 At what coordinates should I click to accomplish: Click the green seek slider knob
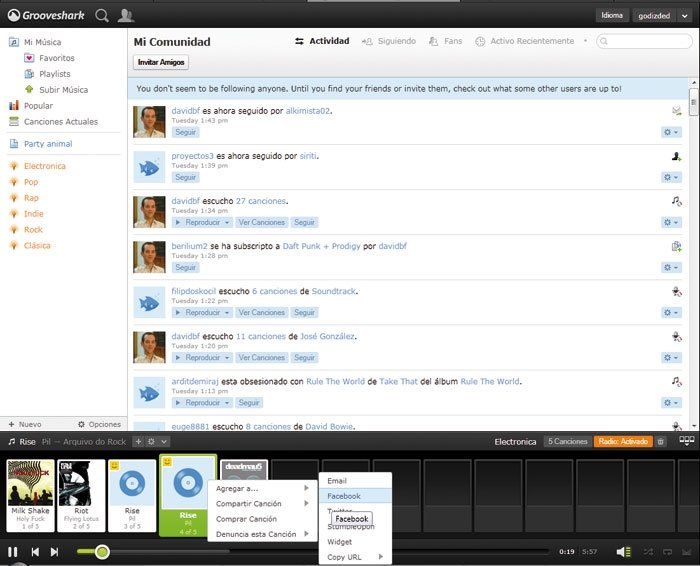[102, 552]
